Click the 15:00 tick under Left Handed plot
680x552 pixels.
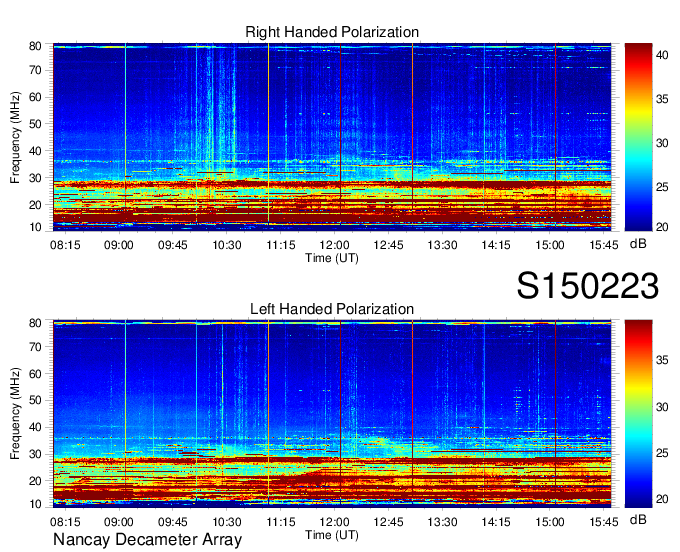(x=550, y=522)
